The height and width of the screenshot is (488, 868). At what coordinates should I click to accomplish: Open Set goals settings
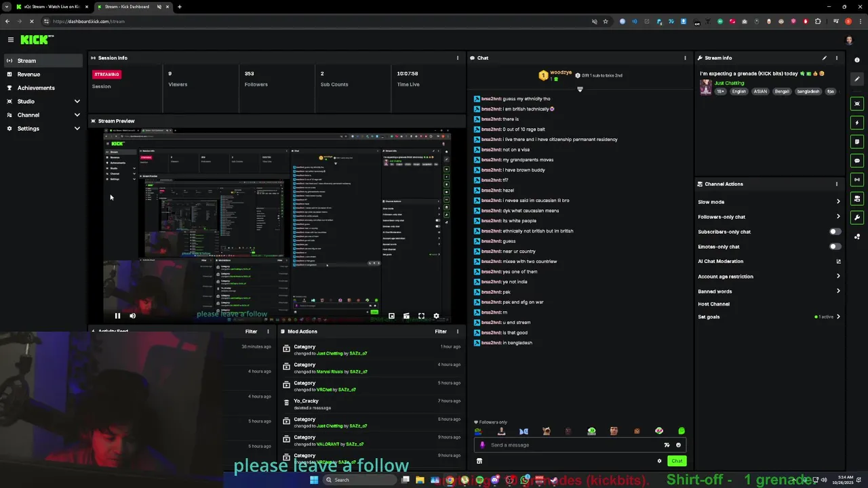[x=769, y=317]
